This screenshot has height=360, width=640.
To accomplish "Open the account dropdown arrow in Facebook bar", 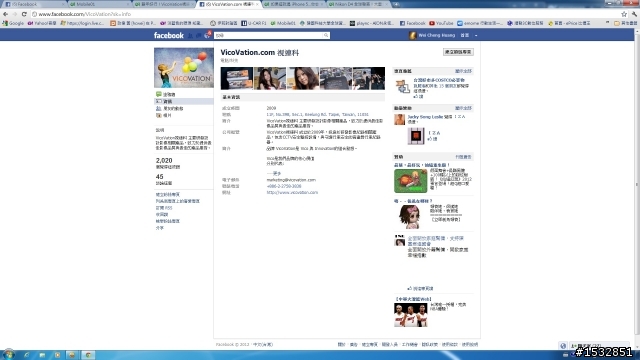I will (476, 36).
